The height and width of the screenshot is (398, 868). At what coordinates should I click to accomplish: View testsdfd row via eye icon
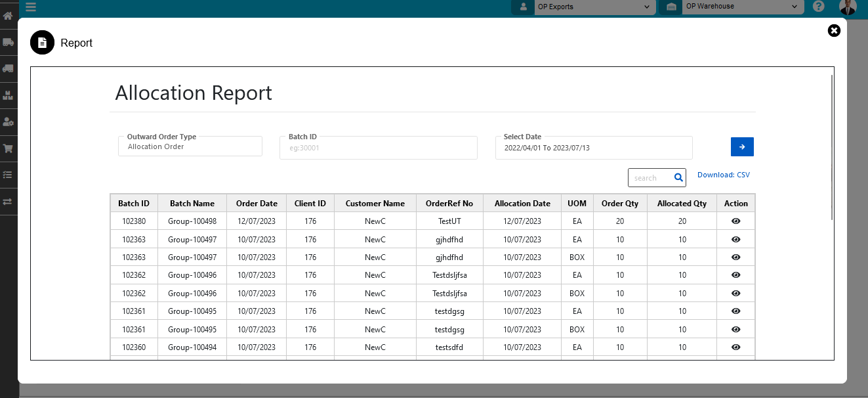click(735, 347)
